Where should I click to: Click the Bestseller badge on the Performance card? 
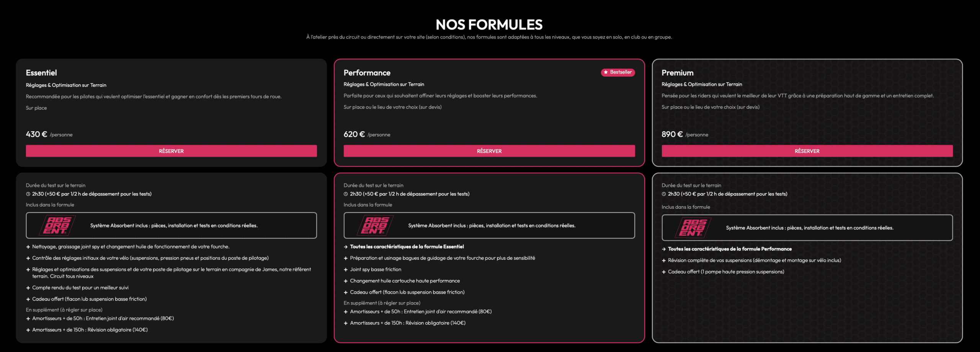click(x=618, y=72)
